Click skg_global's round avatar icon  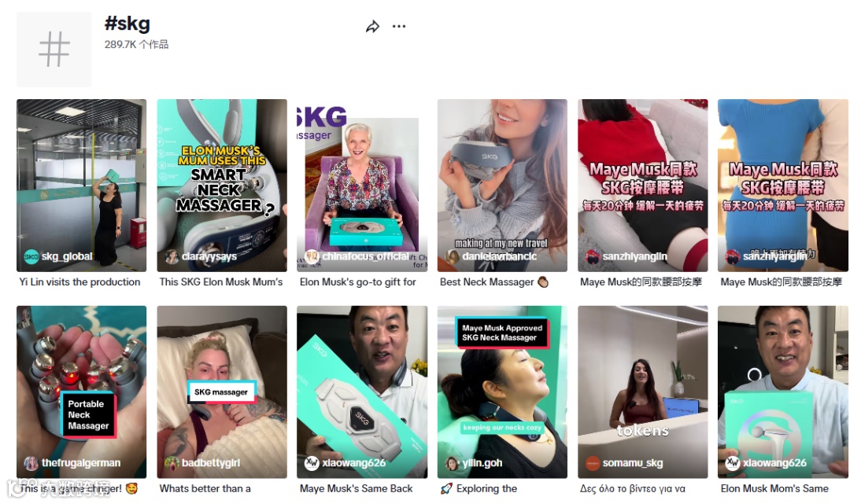[31, 256]
